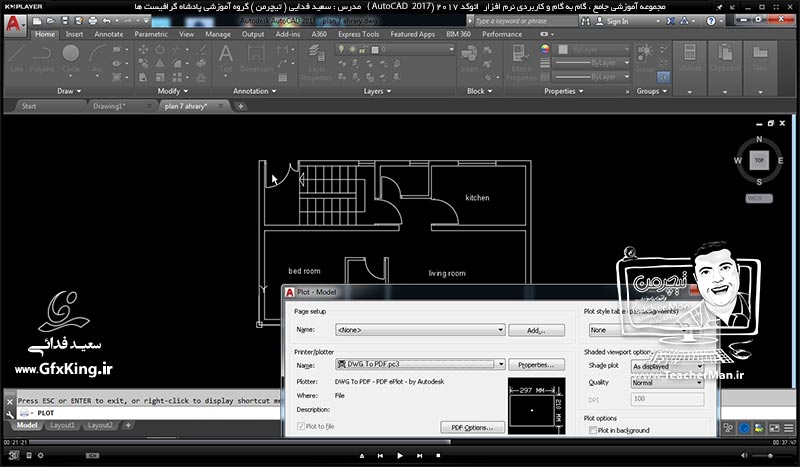800x467 pixels.
Task: Click the ViewCube TOP face
Action: (759, 160)
